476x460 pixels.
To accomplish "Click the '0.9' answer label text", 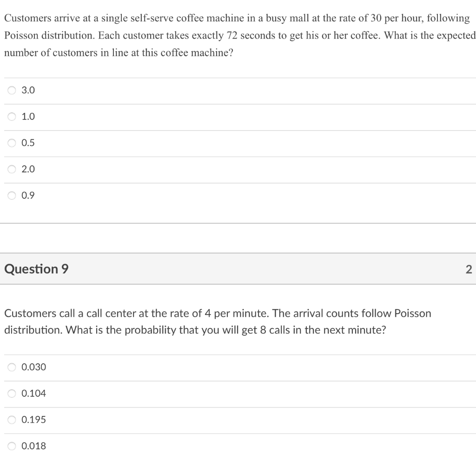I will point(28,196).
